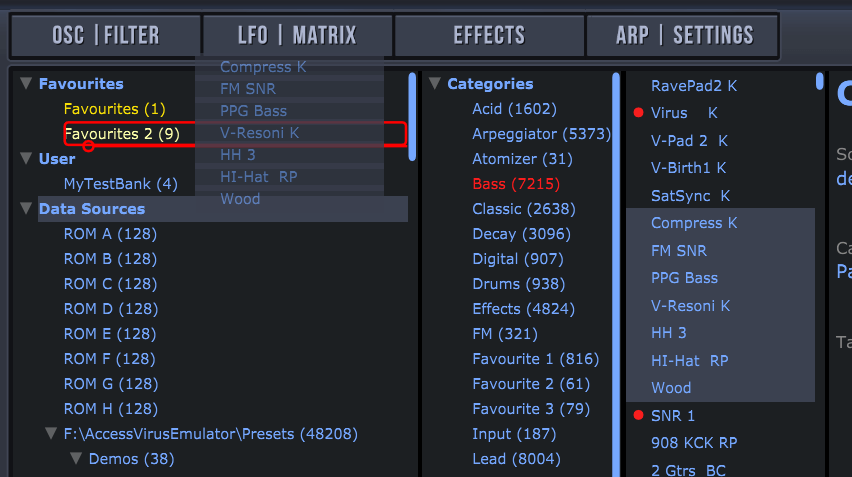Screen dimensions: 852x477
Task: Open the OSC | FILTER tab
Action: pos(105,36)
